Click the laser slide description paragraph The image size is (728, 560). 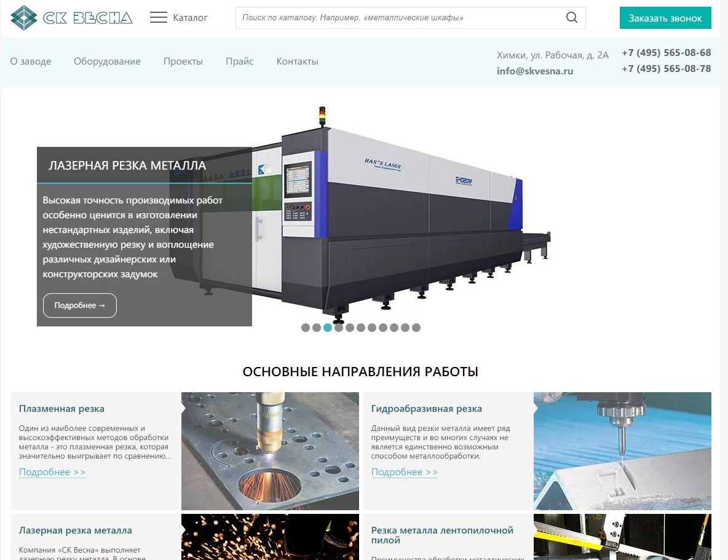coord(133,237)
